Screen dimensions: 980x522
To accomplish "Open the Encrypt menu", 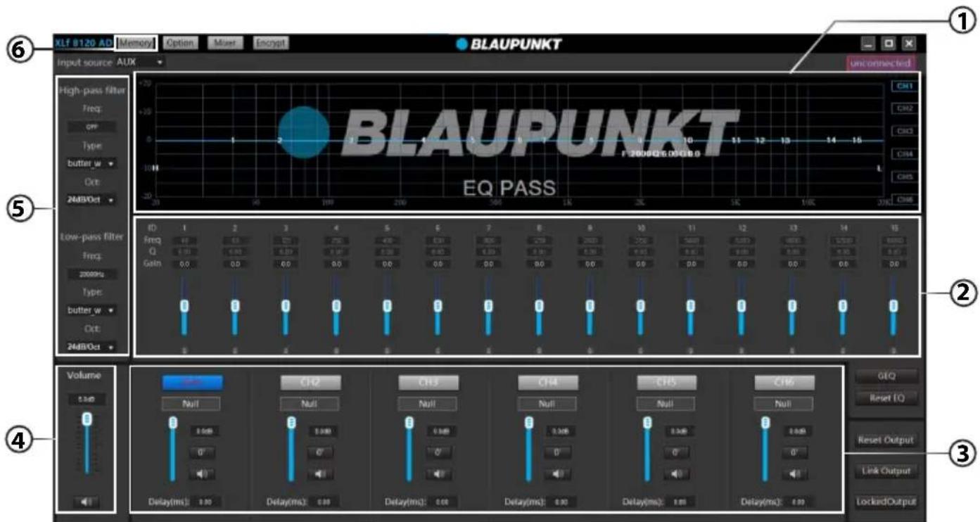I will coord(271,43).
